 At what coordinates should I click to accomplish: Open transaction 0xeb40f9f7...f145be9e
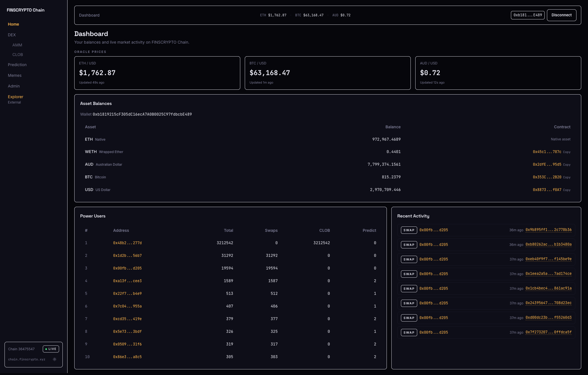(x=549, y=259)
